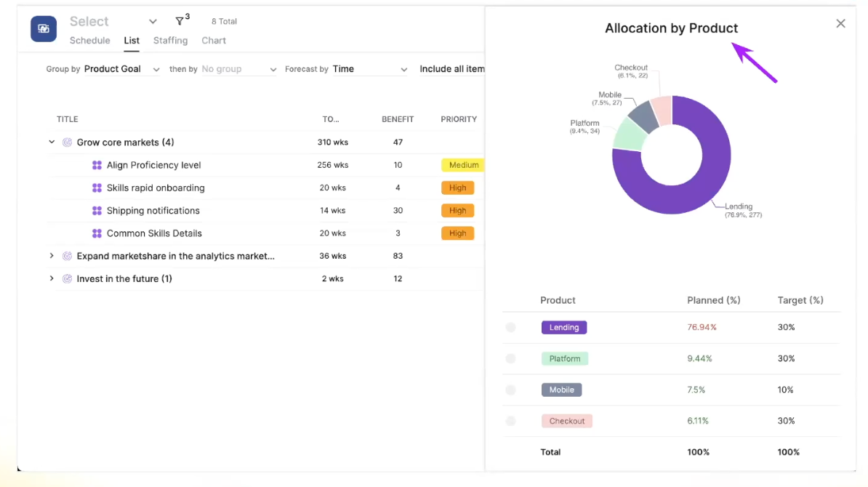Sort by the BENEFIT column header
Screen dimensions: 868x487
[398, 119]
